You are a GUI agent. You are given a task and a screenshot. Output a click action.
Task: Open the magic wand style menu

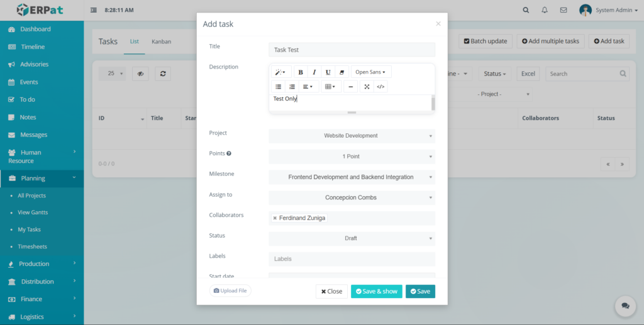281,72
